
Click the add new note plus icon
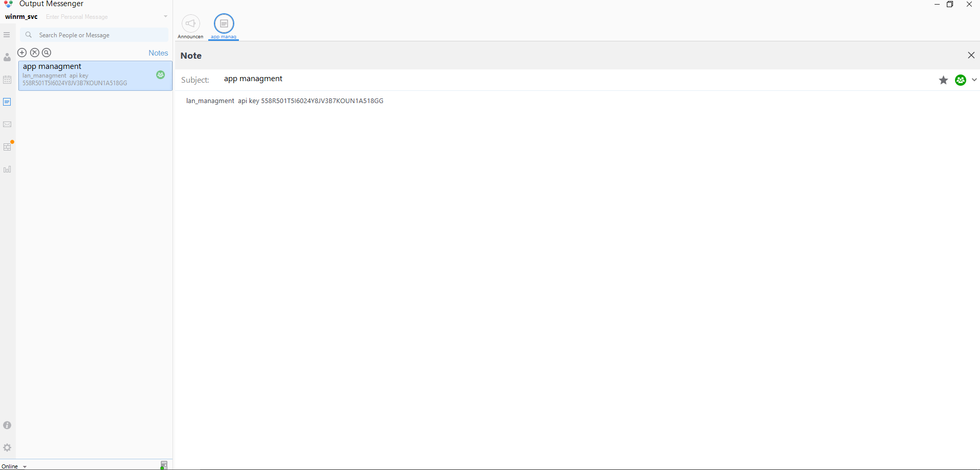[x=22, y=53]
